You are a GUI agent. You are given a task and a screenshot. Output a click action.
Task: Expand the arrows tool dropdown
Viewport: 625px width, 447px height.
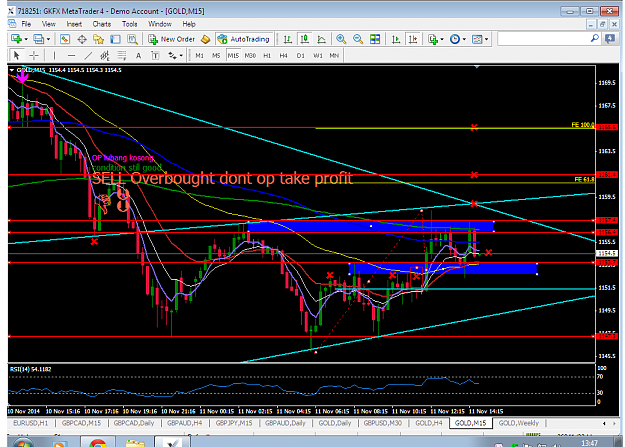point(181,55)
